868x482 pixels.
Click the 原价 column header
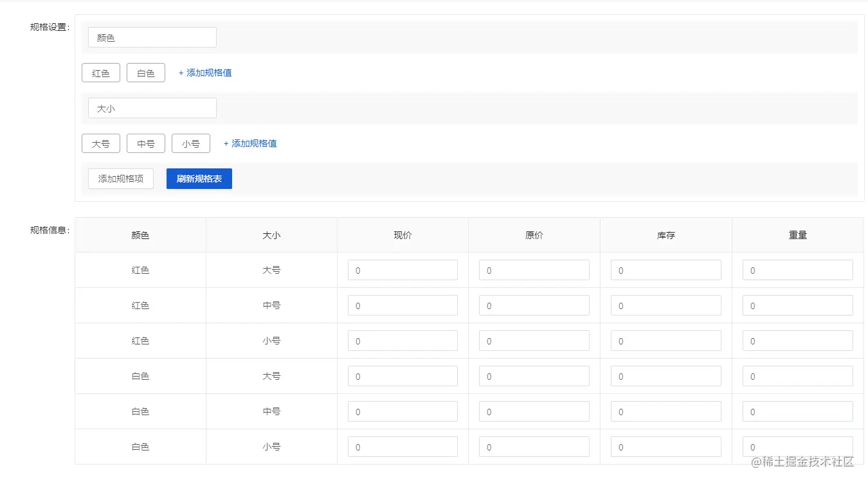tap(534, 235)
